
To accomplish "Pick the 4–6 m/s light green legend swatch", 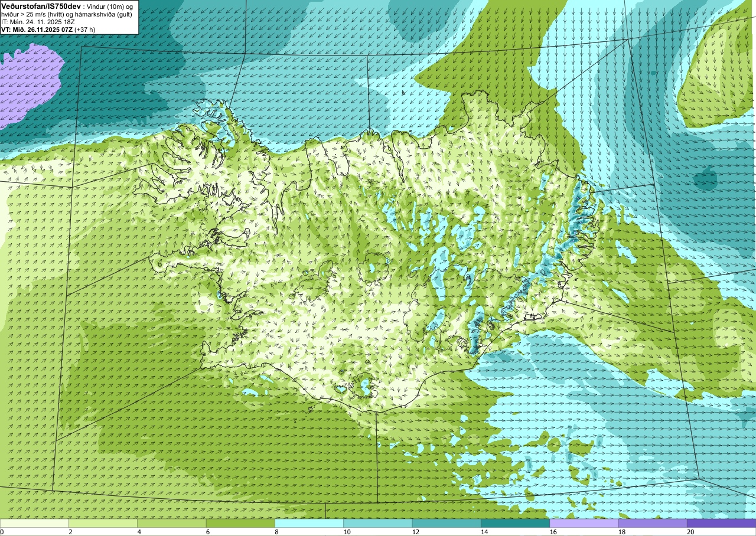I will pos(172,523).
